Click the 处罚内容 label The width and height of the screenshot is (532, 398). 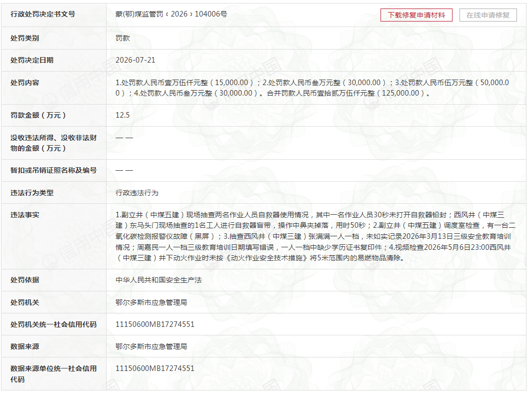[25, 83]
